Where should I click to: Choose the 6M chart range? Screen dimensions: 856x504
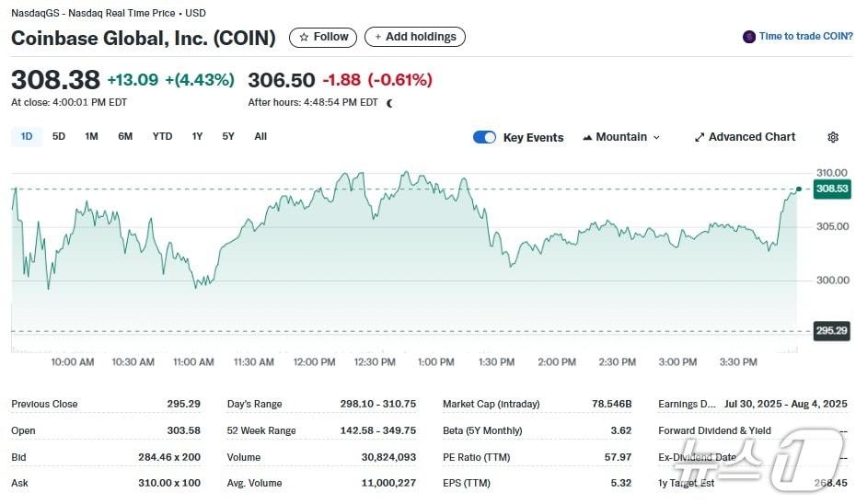[x=125, y=136]
